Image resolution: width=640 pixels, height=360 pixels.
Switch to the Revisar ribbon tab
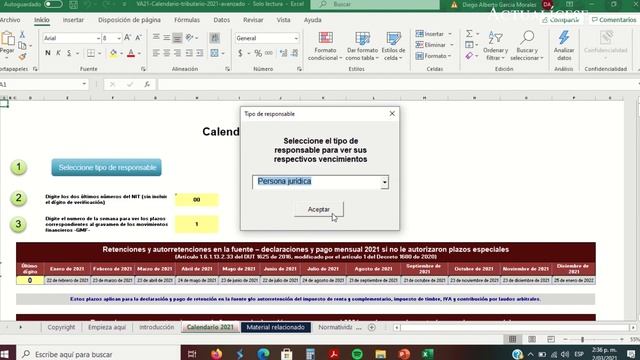coord(253,20)
